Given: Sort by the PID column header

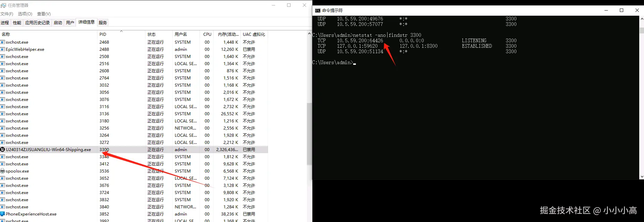Looking at the screenshot, I should tap(121, 34).
